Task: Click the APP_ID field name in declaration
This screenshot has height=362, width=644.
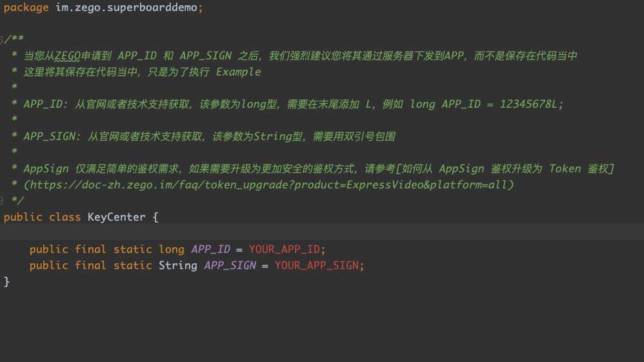Action: click(x=210, y=249)
